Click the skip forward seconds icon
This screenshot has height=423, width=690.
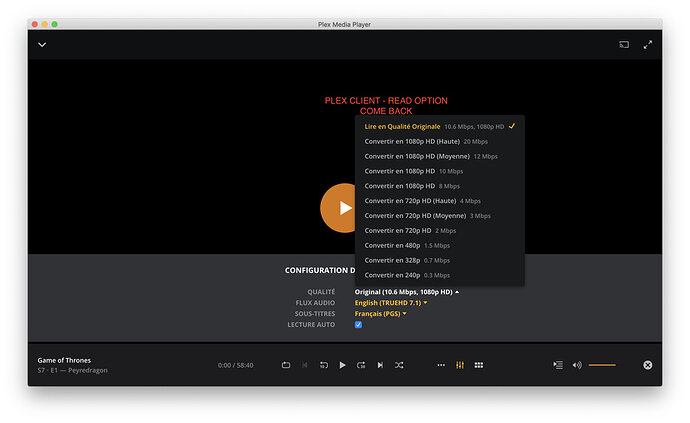click(x=361, y=365)
